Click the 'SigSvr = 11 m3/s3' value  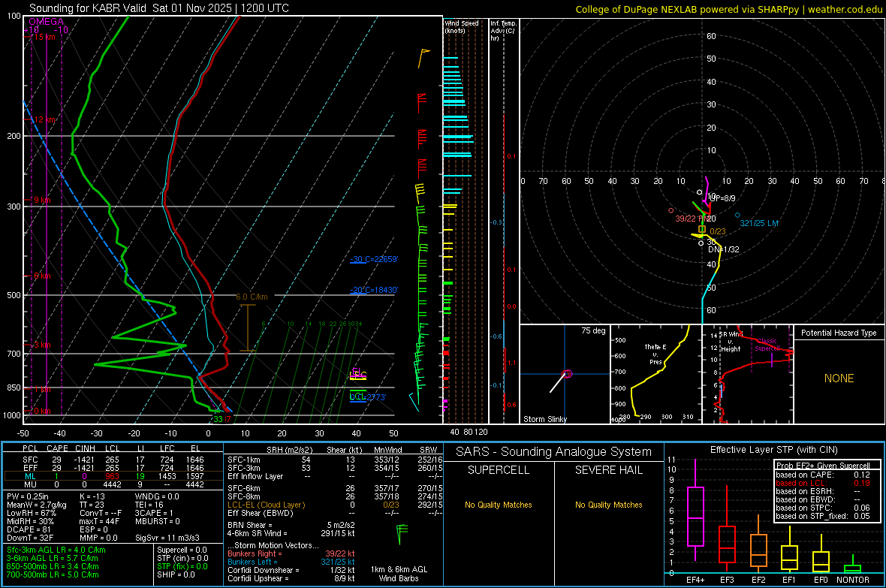[x=169, y=538]
